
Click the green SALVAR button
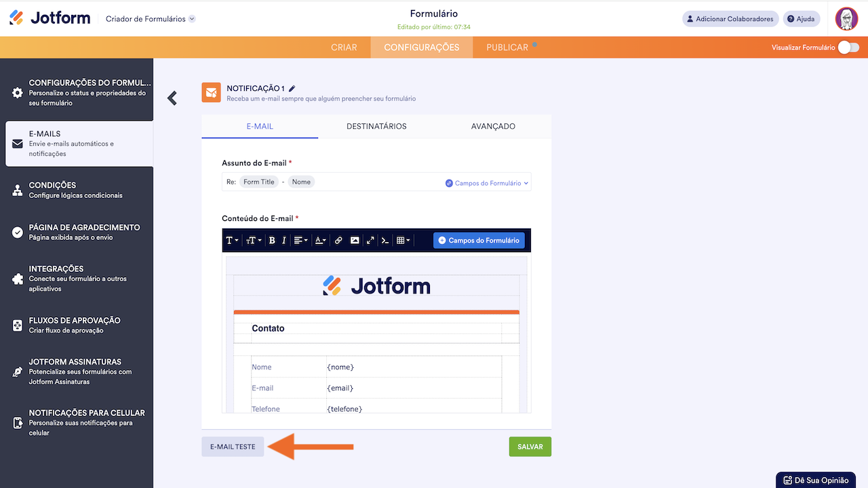tap(530, 447)
